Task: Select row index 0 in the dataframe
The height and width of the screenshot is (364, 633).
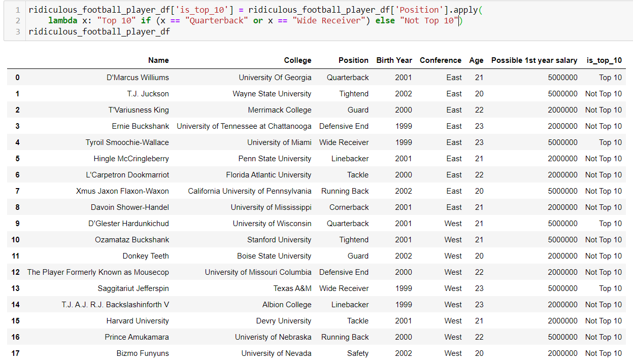Action: tap(17, 78)
